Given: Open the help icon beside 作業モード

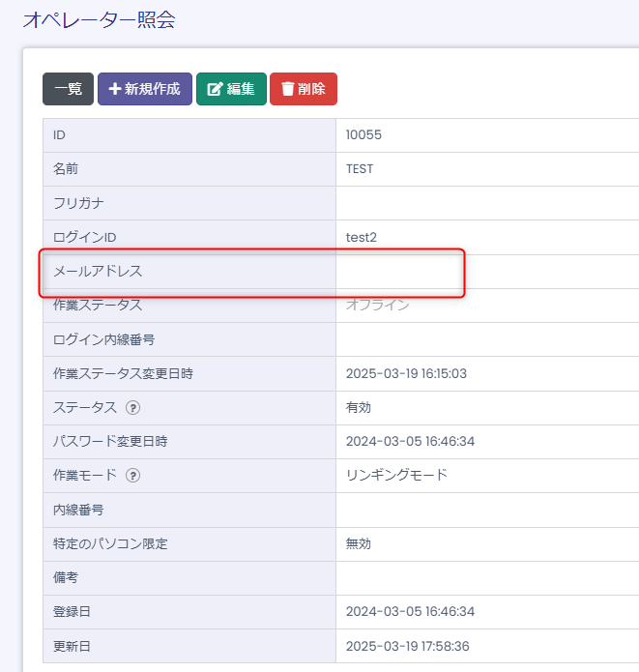Looking at the screenshot, I should tap(133, 476).
